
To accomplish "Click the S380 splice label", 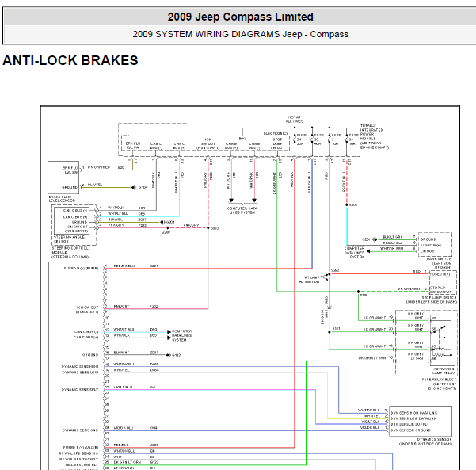I will [x=215, y=228].
